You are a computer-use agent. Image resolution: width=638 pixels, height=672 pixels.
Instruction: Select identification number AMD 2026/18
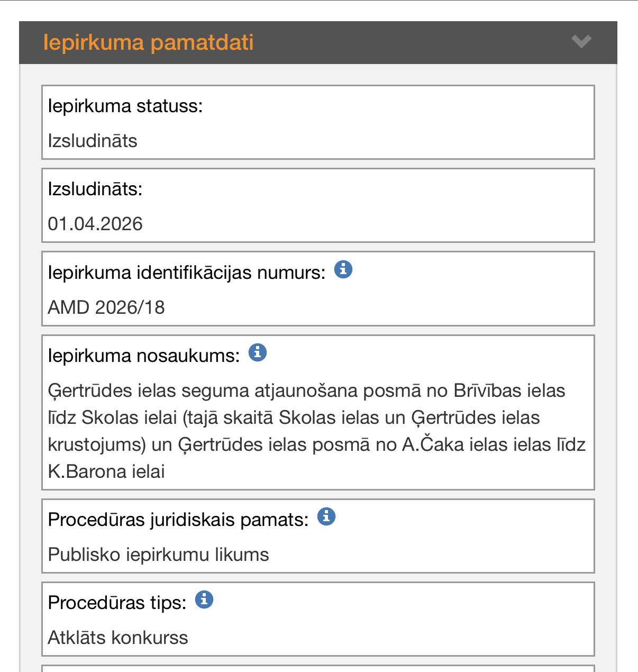(x=106, y=307)
